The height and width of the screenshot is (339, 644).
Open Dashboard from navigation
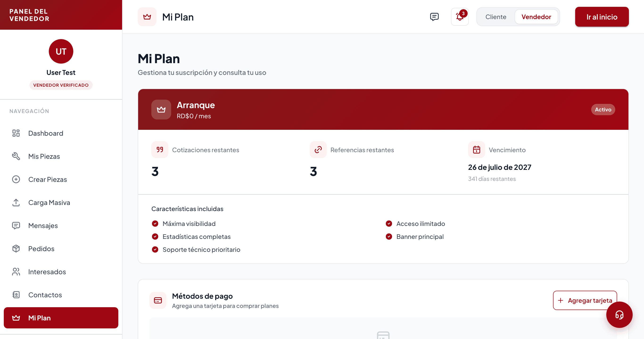[x=61, y=133]
